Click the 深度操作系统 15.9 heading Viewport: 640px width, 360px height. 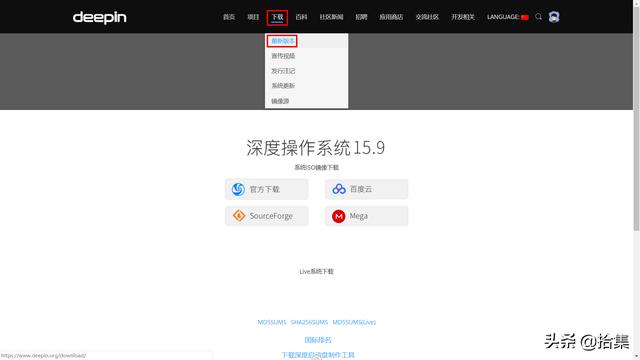coord(316,147)
